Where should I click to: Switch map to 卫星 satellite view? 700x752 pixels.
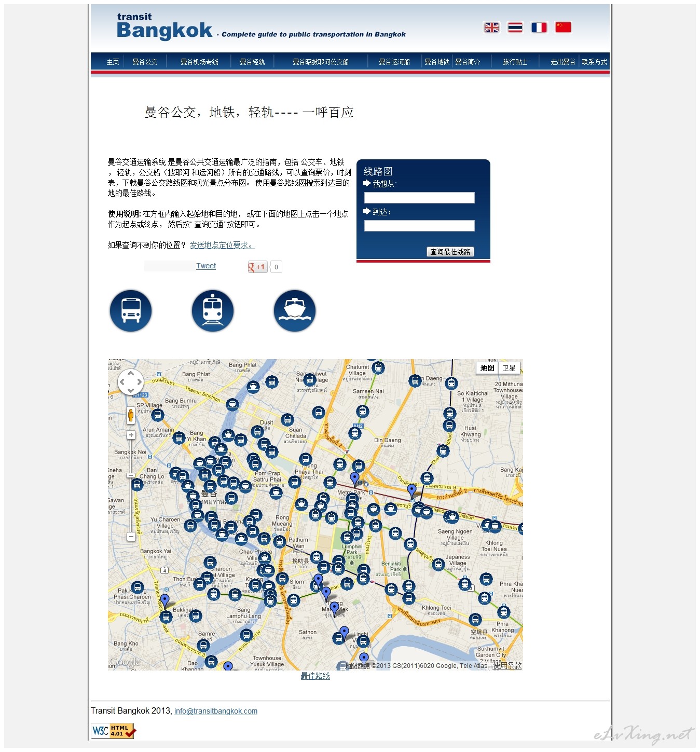click(x=509, y=368)
